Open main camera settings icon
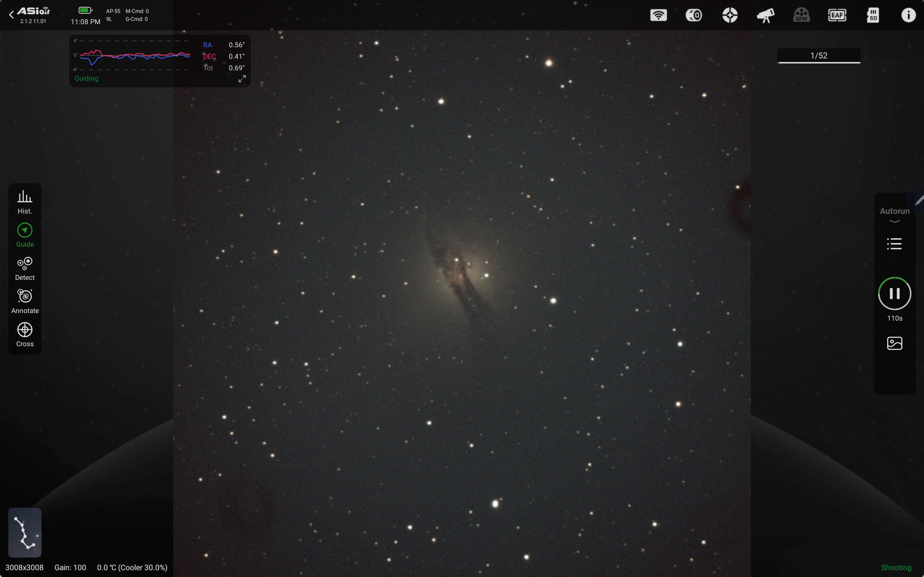 click(x=694, y=15)
